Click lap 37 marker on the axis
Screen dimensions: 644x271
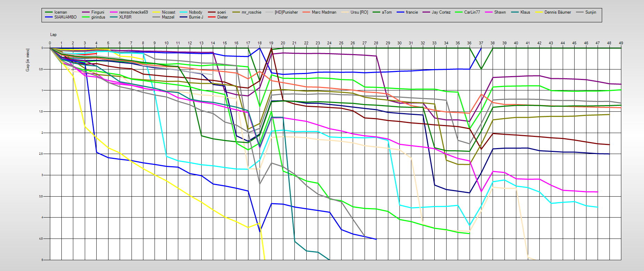[x=481, y=43]
